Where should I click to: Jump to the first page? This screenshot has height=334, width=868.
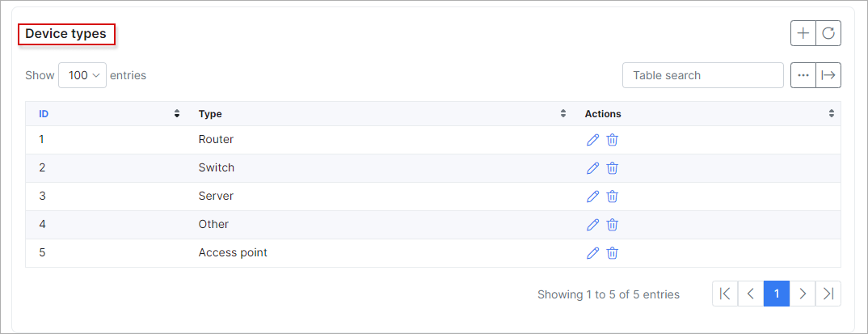(x=725, y=294)
